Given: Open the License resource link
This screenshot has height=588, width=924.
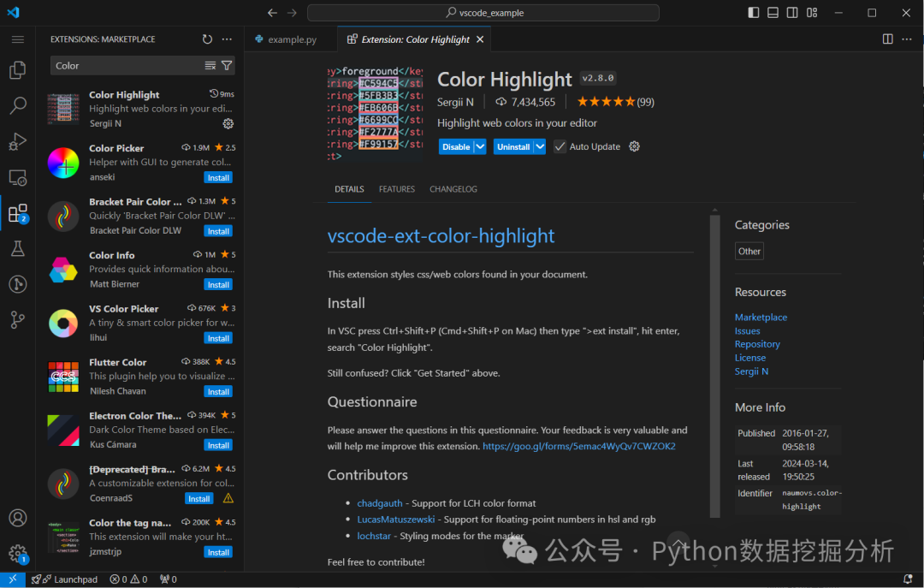Looking at the screenshot, I should (750, 358).
